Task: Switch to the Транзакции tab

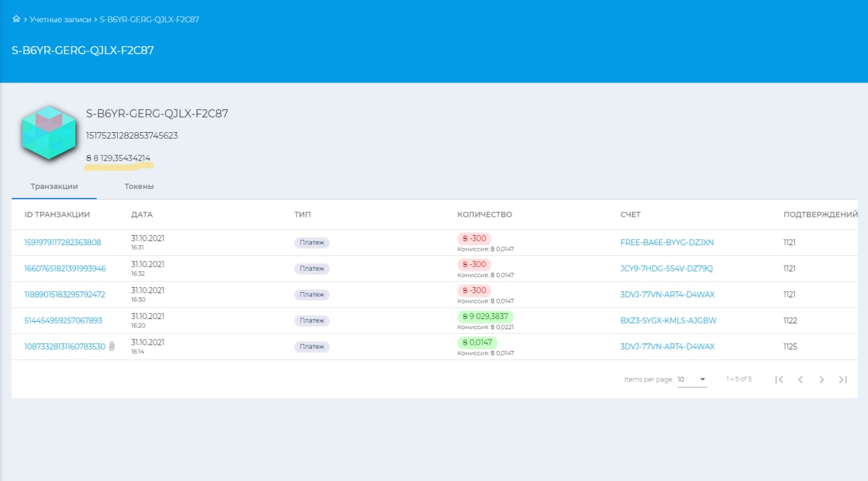Action: click(x=54, y=186)
